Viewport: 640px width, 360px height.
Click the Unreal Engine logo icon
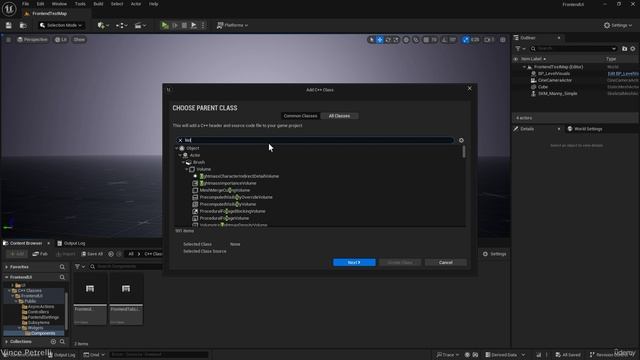pyautogui.click(x=9, y=9)
